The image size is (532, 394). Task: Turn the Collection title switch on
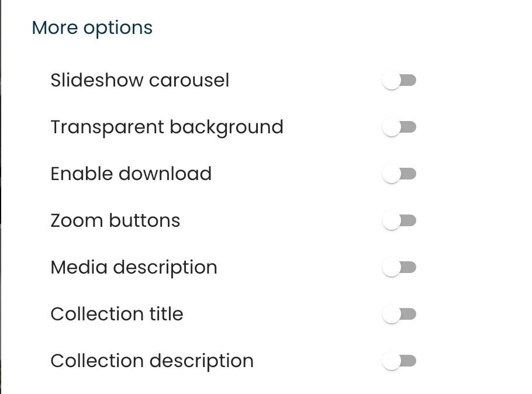[x=400, y=313]
